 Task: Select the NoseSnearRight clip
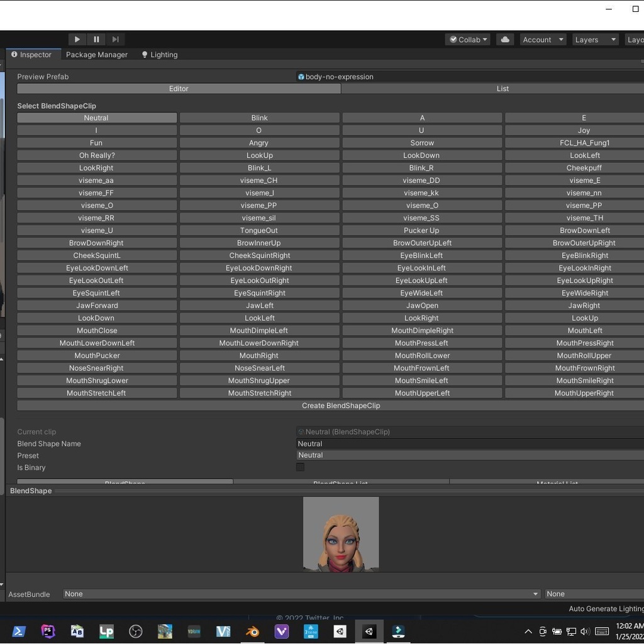97,369
